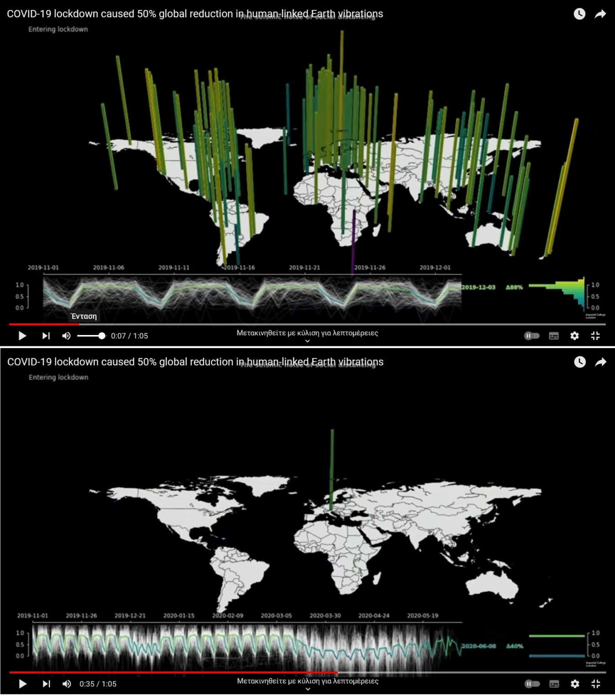Open settings gear in top player
The height and width of the screenshot is (700, 615).
click(x=574, y=336)
